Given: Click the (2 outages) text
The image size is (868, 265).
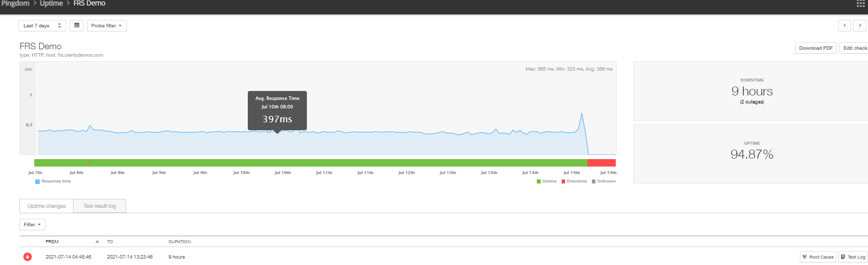Looking at the screenshot, I should click(x=752, y=102).
